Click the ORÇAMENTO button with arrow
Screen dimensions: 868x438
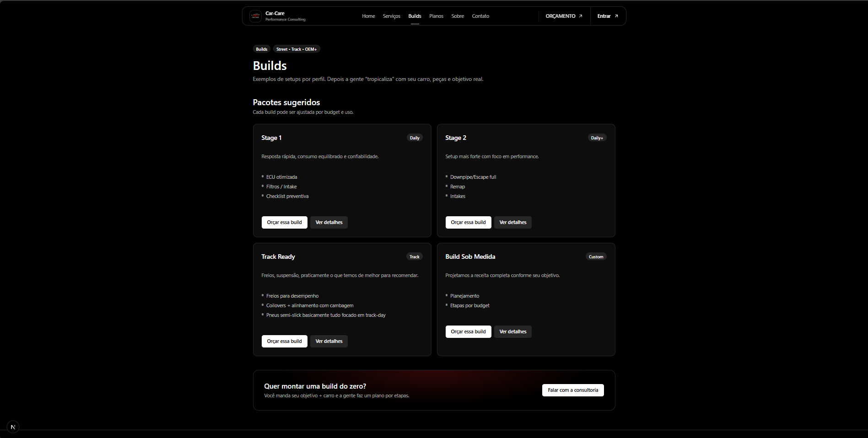click(x=564, y=16)
